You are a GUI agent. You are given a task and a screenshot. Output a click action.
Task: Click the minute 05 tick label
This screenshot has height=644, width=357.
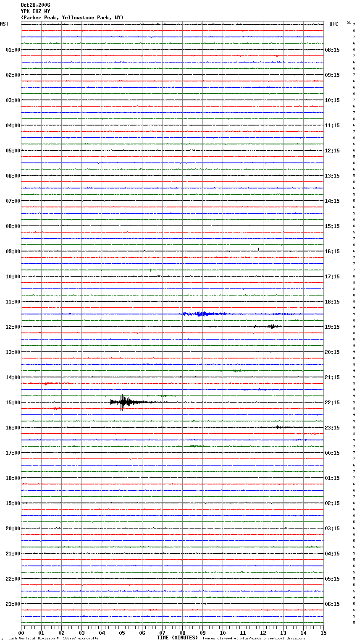122,633
